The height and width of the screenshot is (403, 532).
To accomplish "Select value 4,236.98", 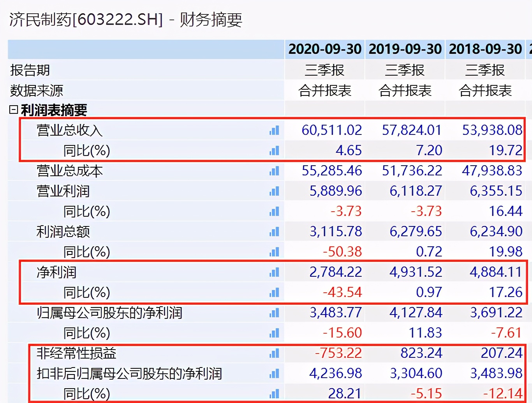I will click(336, 373).
